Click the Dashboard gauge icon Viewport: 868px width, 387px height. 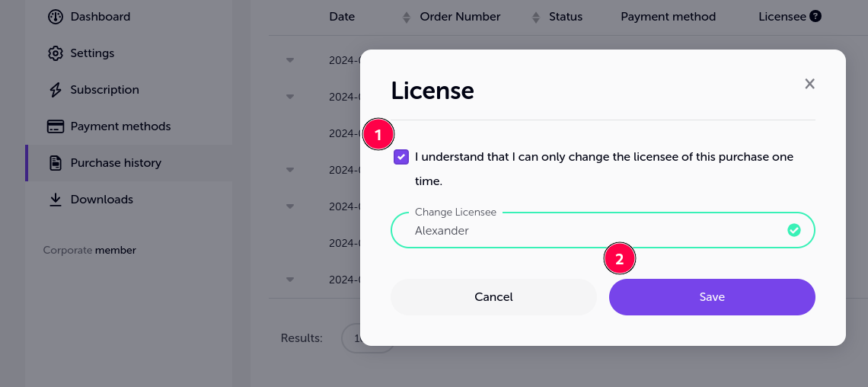click(x=56, y=17)
